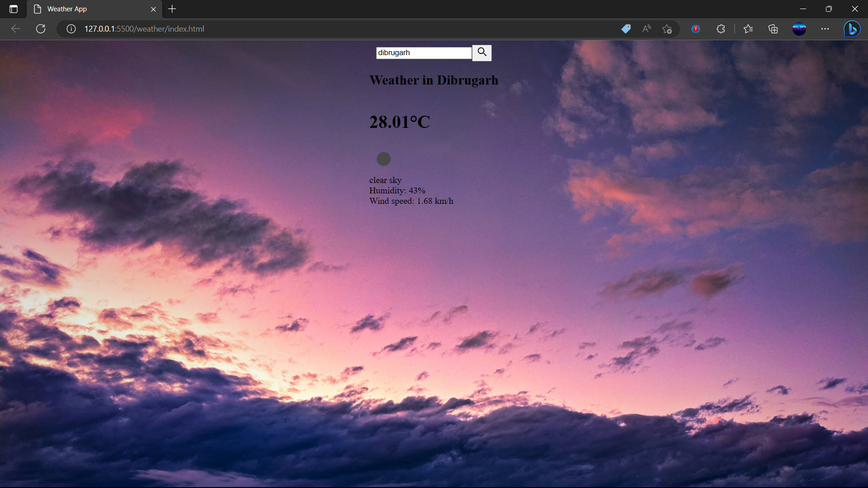Click the magnifier search button
Screen dimensions: 868x488
[482, 53]
